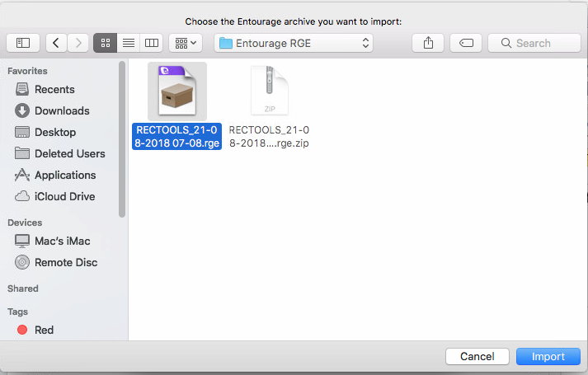The image size is (588, 375).
Task: Click the RECTOOLS rge.zip file name label
Action: click(269, 136)
